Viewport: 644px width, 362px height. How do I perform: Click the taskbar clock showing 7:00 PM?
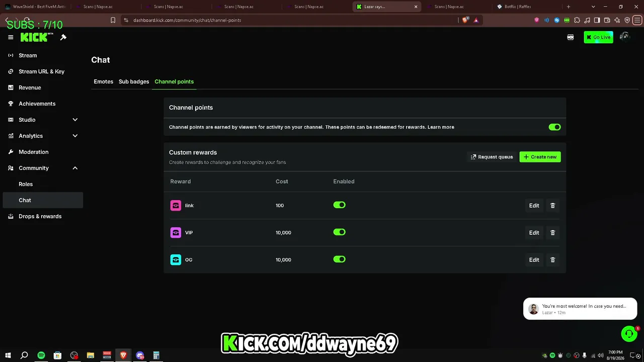(615, 355)
